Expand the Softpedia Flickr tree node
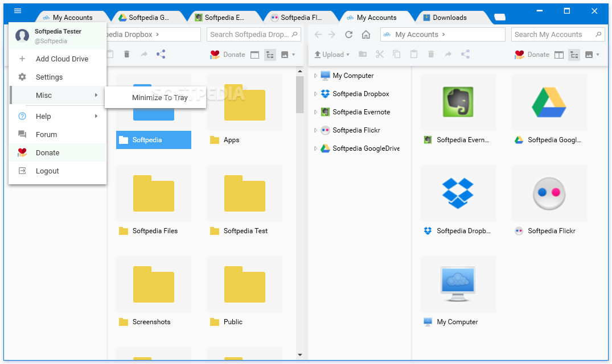This screenshot has width=612, height=364. tap(315, 131)
